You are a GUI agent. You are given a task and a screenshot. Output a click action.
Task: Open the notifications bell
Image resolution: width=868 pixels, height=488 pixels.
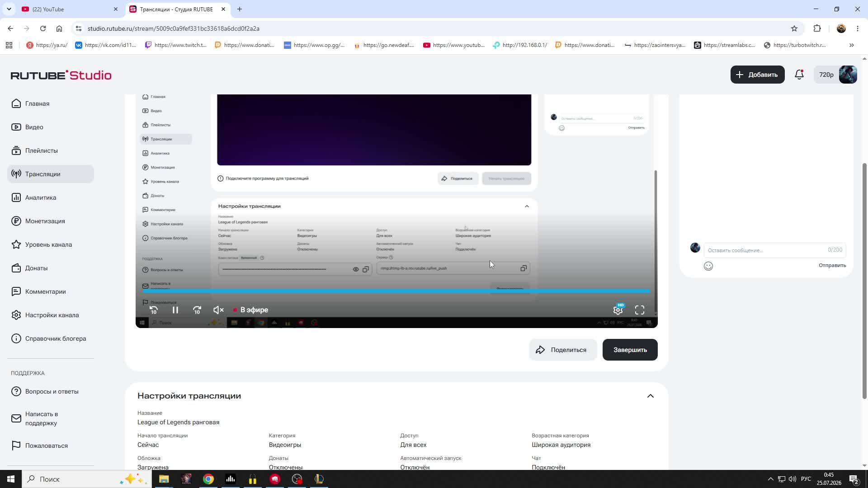[x=799, y=75]
